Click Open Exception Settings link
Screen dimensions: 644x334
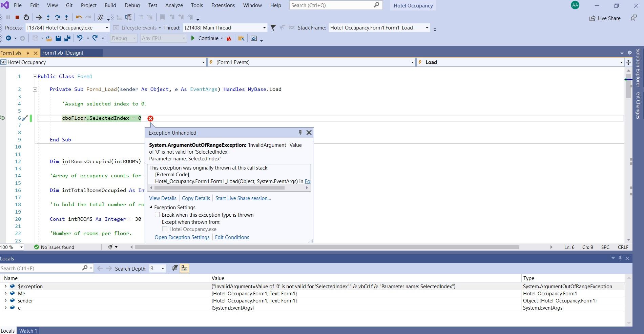click(182, 237)
